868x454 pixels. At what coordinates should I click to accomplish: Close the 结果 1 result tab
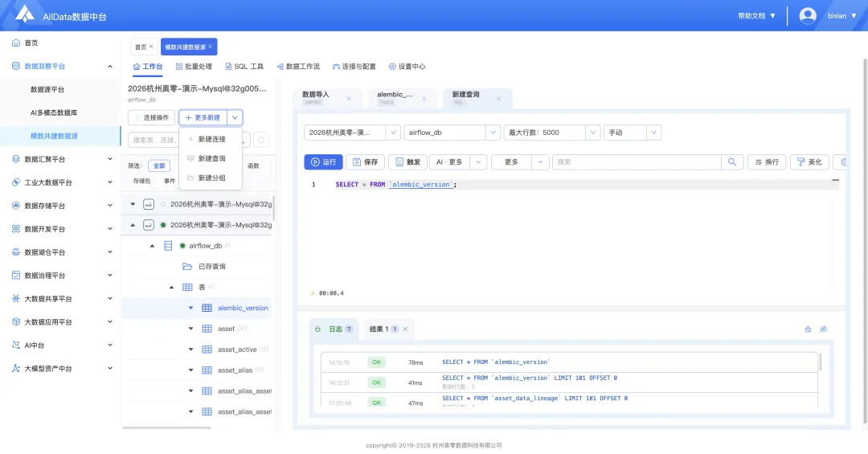pyautogui.click(x=405, y=329)
